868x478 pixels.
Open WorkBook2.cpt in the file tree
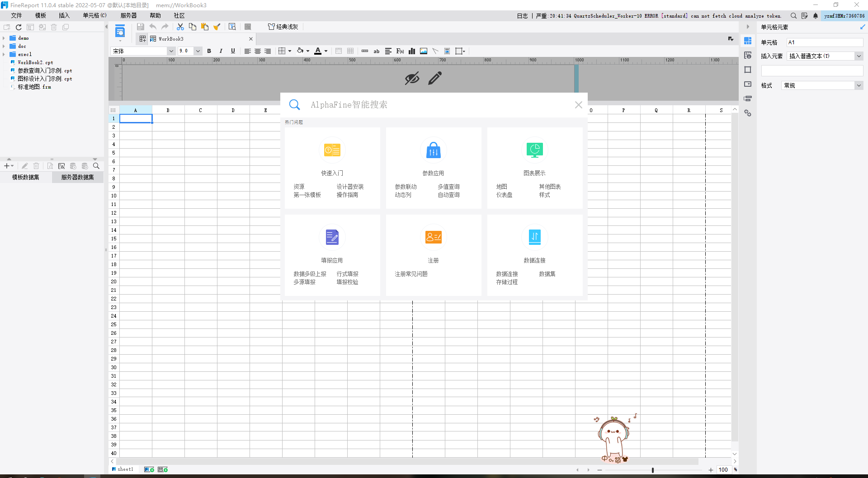[35, 63]
